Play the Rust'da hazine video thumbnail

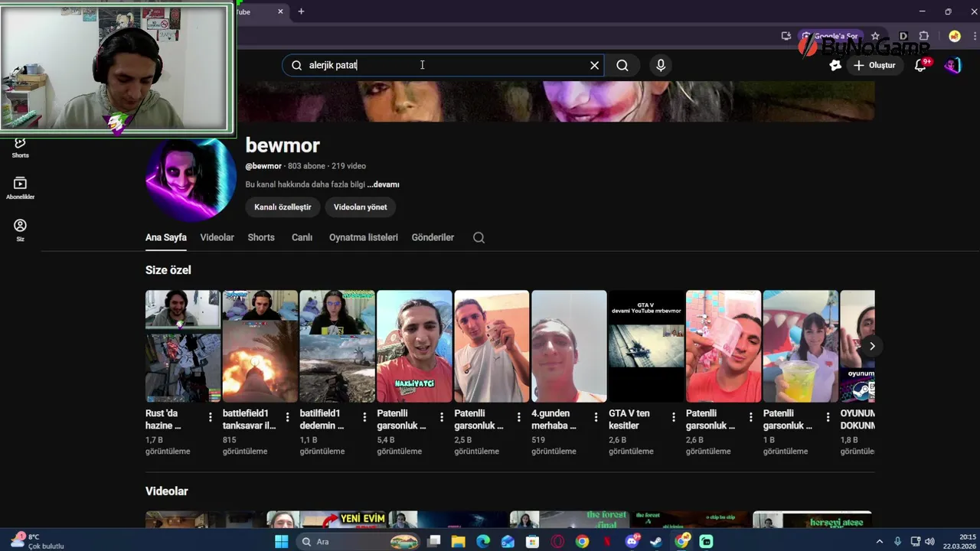[x=183, y=346]
